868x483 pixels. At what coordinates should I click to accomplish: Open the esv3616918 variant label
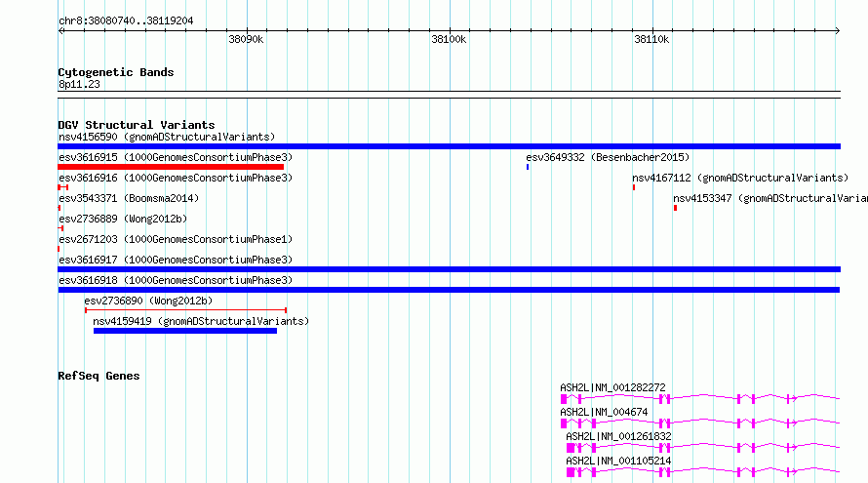click(176, 280)
